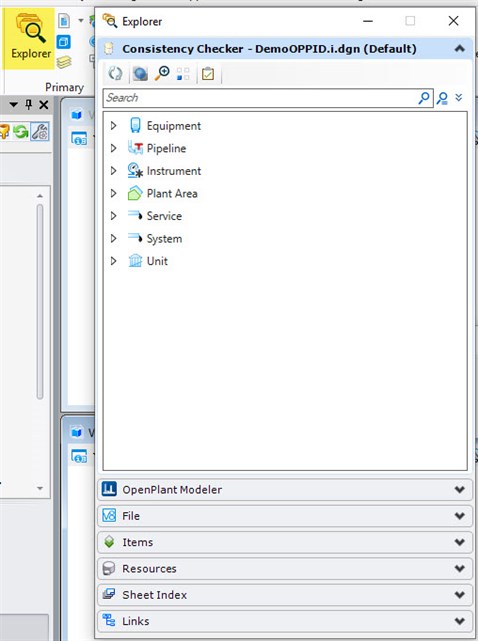Expand the Instrument tree node
478x641 pixels.
[x=114, y=170]
